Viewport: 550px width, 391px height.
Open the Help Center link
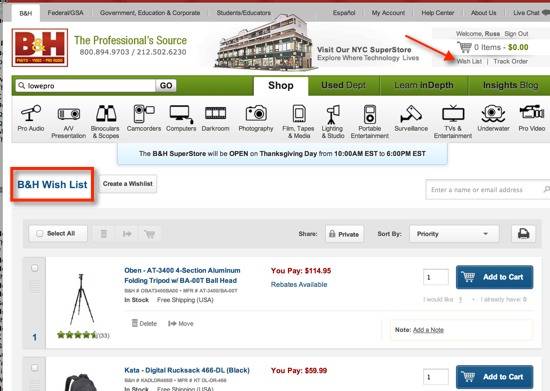(x=438, y=13)
